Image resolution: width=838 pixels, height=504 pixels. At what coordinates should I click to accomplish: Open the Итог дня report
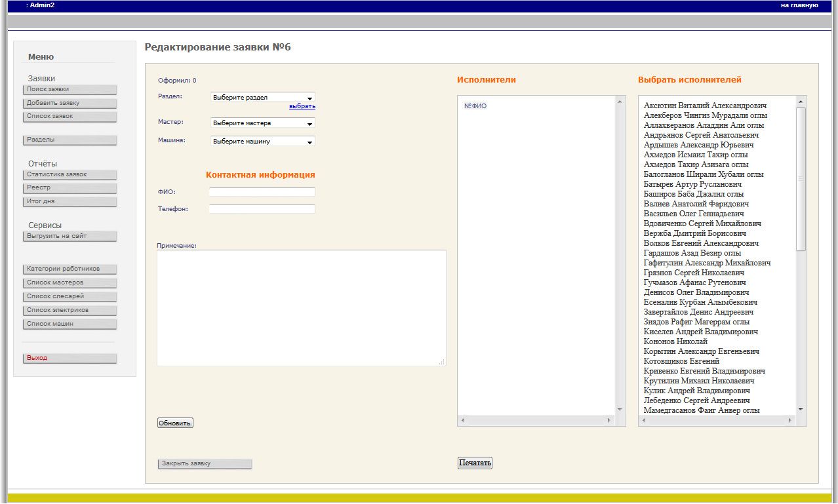70,201
